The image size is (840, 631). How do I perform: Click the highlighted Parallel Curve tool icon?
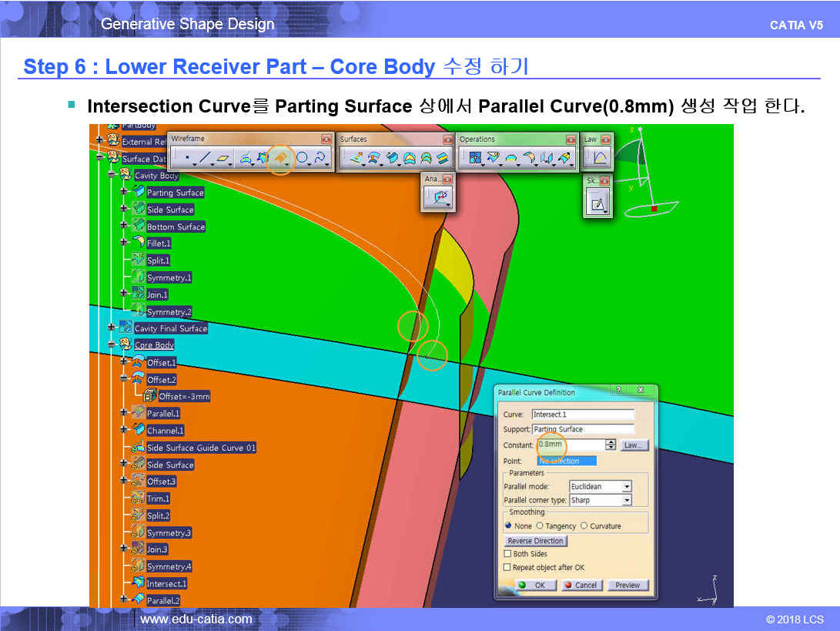pos(281,158)
